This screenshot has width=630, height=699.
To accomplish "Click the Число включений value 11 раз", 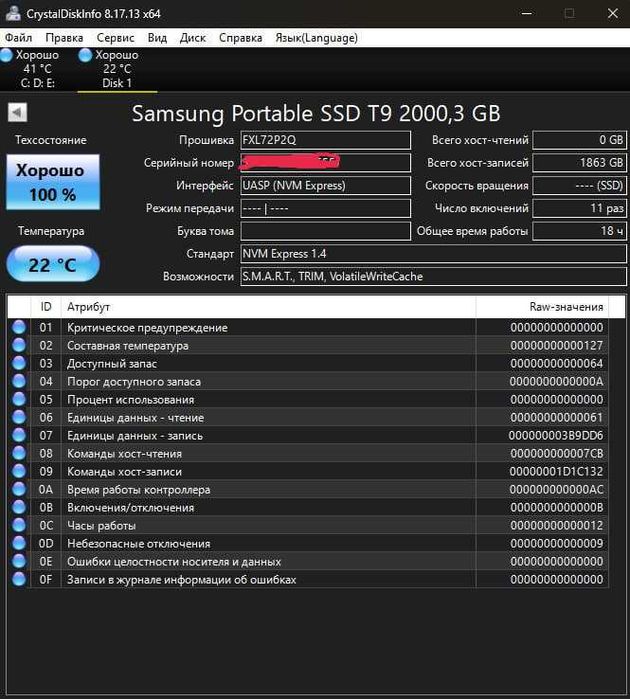I will pos(579,208).
